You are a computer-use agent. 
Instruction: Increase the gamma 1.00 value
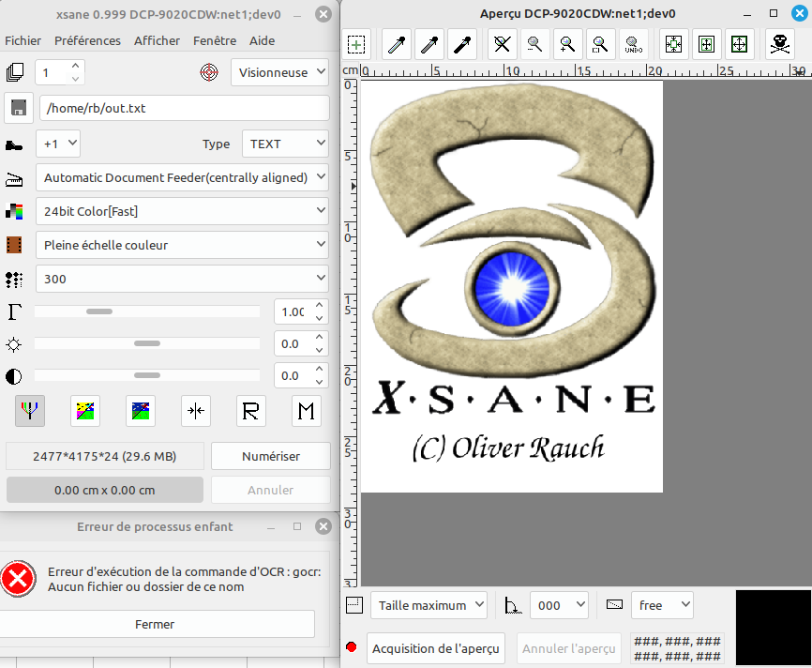click(320, 305)
